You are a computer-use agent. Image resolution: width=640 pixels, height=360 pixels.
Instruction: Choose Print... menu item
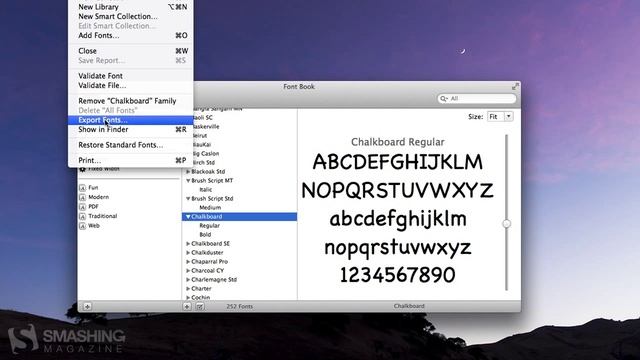[x=131, y=160]
